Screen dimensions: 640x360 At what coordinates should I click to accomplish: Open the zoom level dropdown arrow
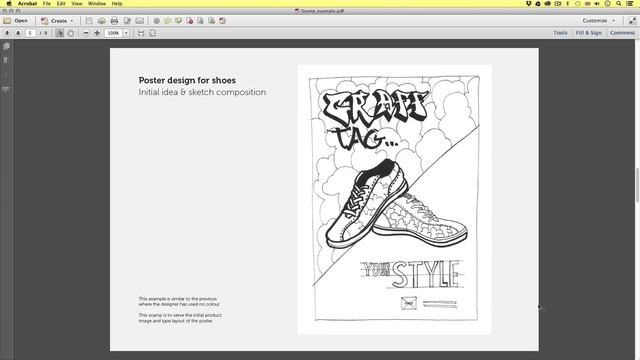tap(126, 33)
